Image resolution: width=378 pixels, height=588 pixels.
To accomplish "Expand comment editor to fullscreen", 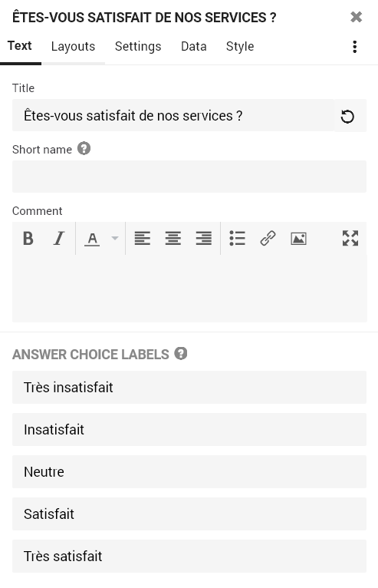I will pyautogui.click(x=350, y=238).
